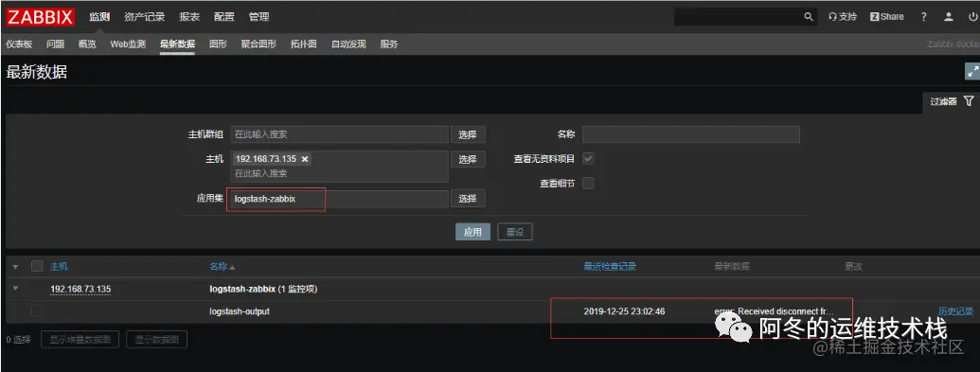Enable the 查看细节 checkbox
The height and width of the screenshot is (372, 980).
coord(588,184)
